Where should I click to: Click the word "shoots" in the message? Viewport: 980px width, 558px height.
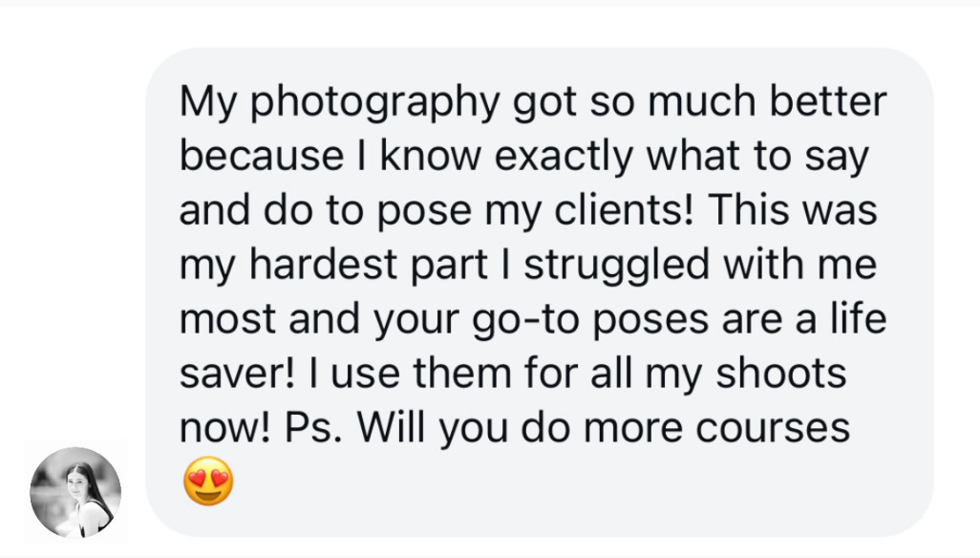[x=780, y=375]
